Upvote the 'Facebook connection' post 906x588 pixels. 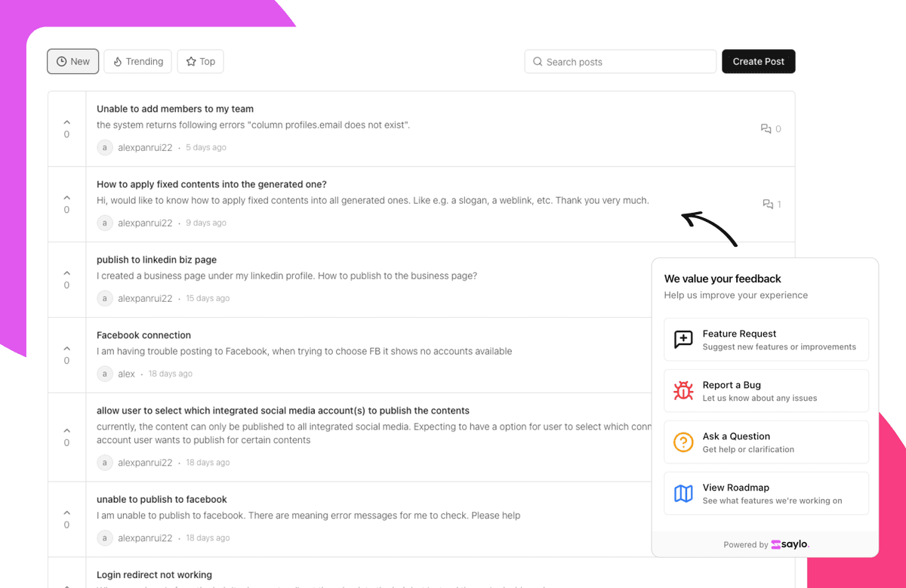point(66,350)
